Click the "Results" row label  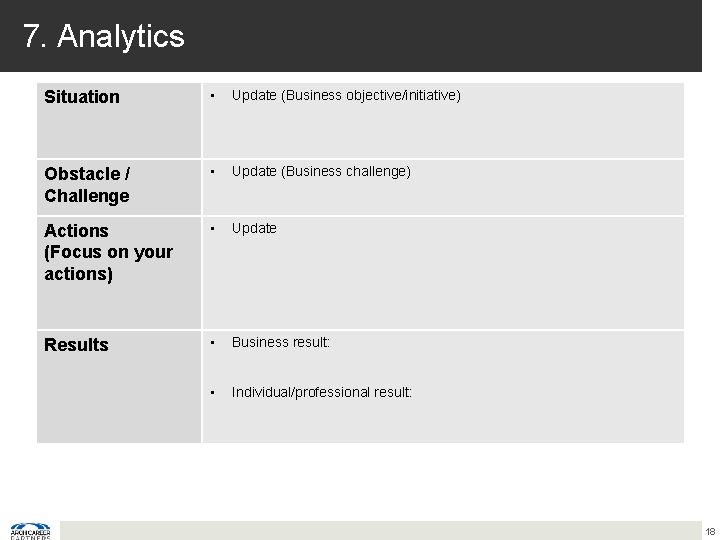point(76,345)
